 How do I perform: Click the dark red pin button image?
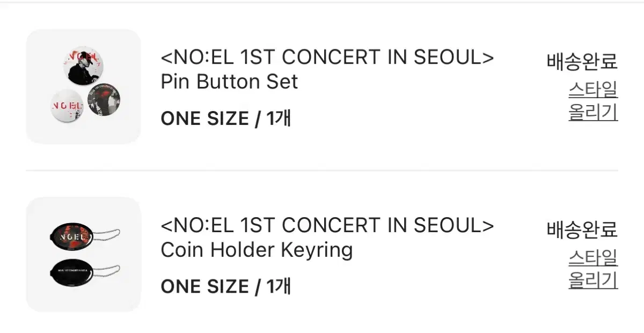click(104, 99)
